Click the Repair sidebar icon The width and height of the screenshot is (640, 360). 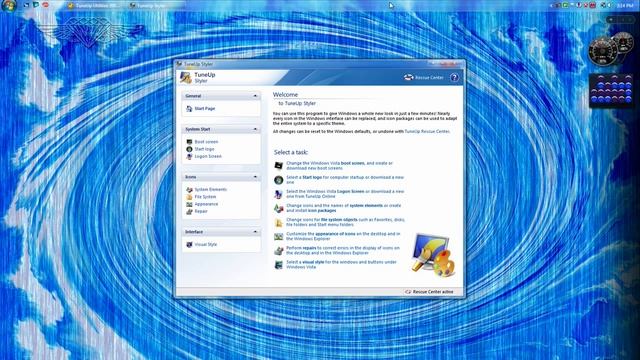pyautogui.click(x=189, y=211)
